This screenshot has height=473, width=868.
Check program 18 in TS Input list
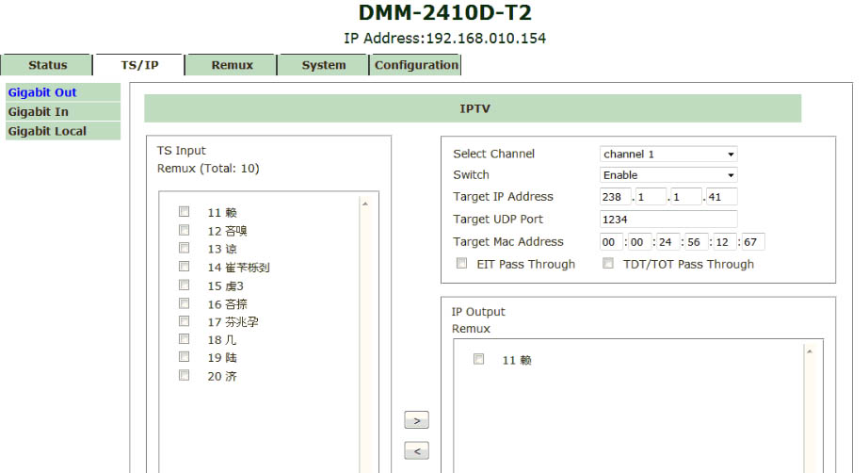pos(184,339)
